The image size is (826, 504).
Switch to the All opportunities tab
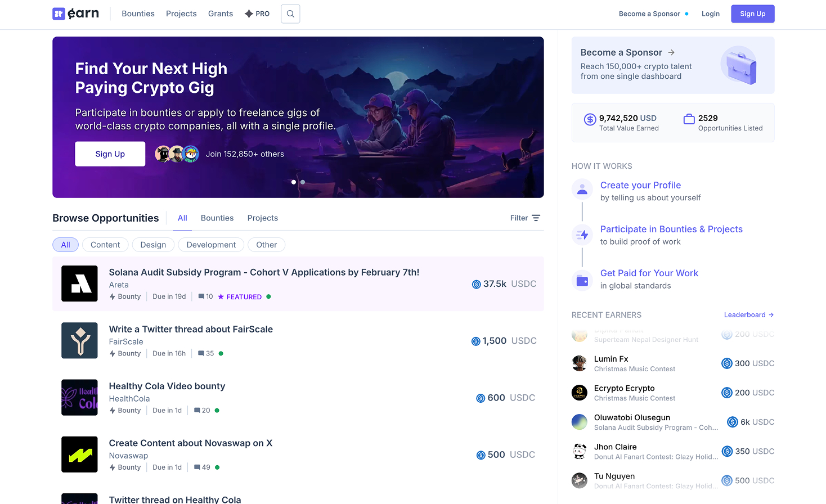pyautogui.click(x=182, y=218)
